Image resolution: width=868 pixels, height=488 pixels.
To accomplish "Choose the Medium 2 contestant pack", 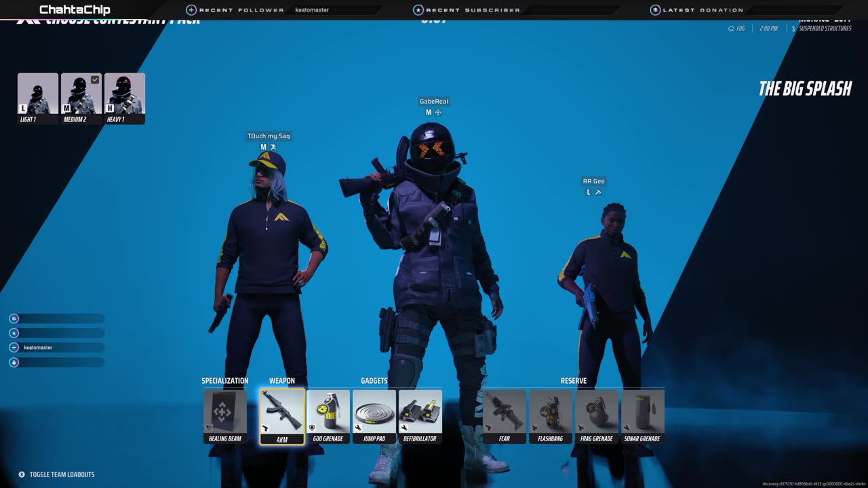I will tap(81, 98).
